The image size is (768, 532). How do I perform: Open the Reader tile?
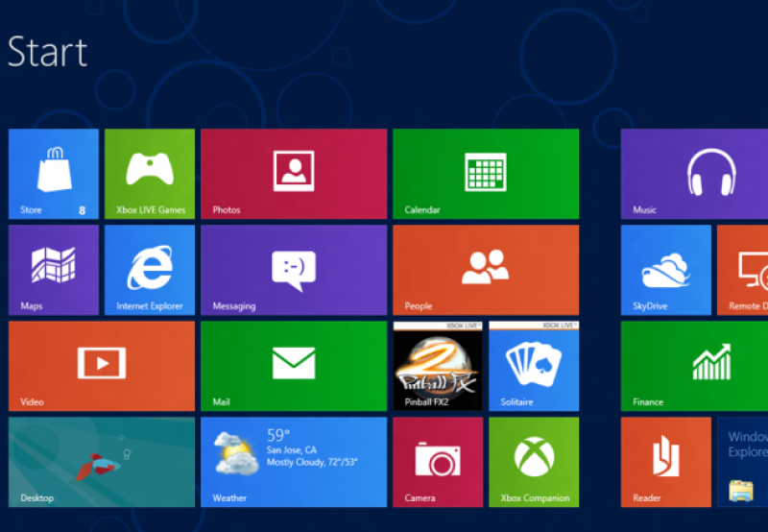pyautogui.click(x=666, y=462)
